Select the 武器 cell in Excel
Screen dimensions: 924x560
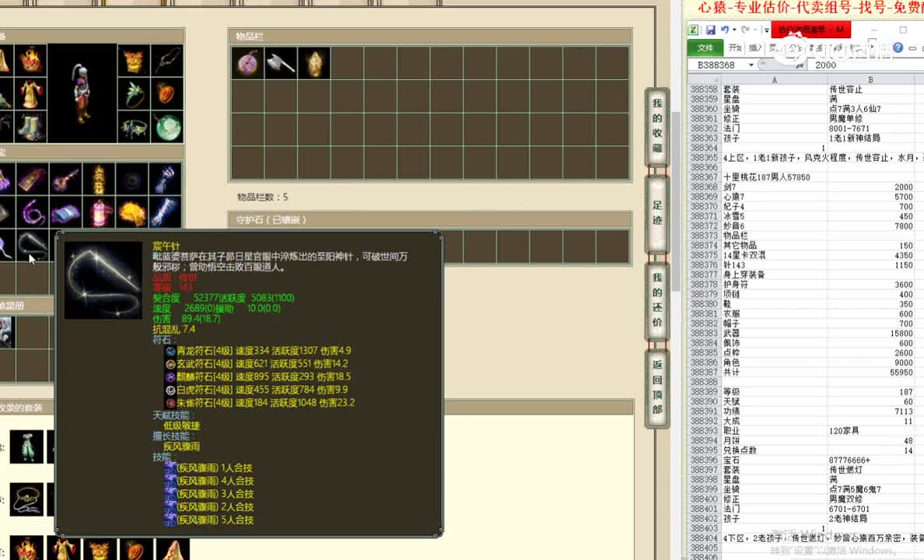(x=775, y=333)
